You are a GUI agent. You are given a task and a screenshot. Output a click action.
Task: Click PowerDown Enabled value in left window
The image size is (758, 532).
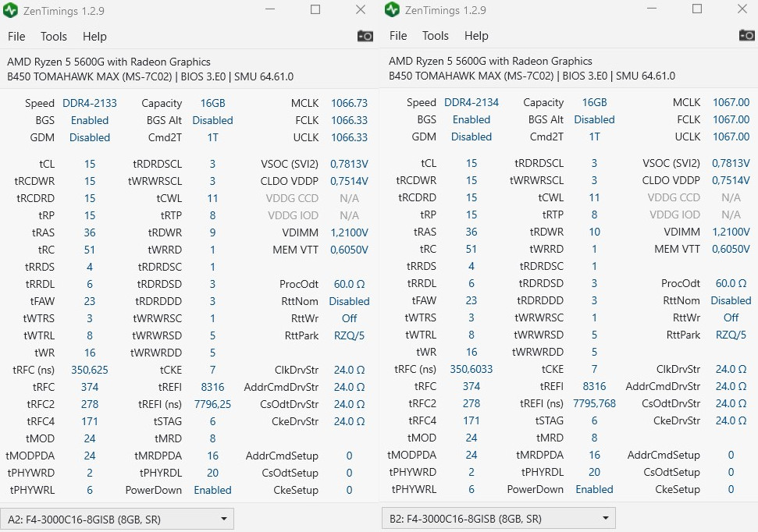(x=212, y=491)
